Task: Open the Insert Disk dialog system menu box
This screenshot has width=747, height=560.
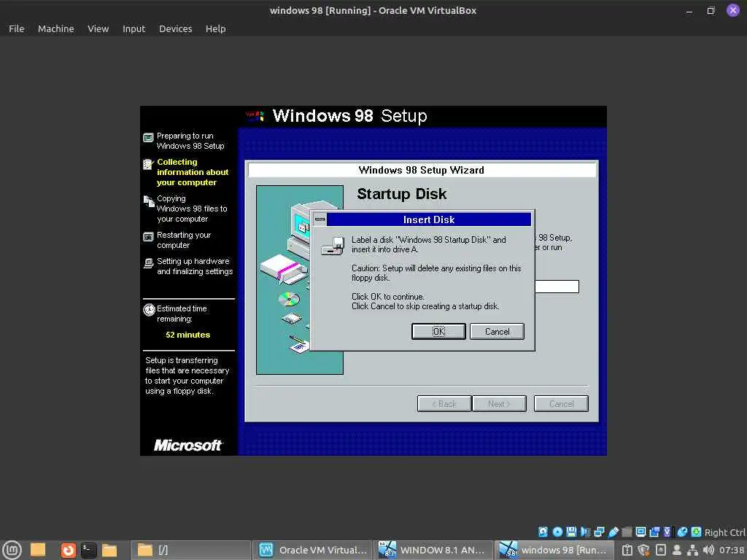Action: (x=320, y=219)
